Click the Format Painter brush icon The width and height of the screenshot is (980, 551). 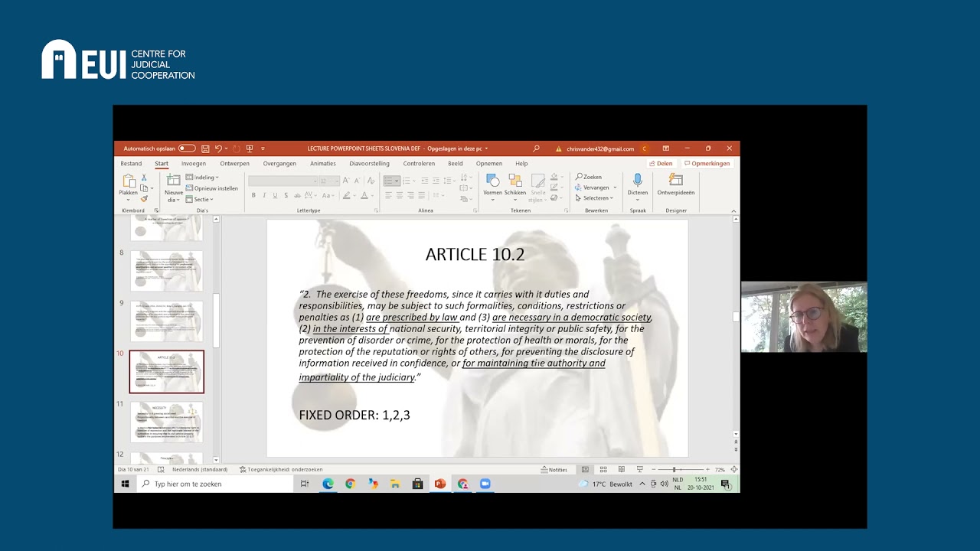click(x=143, y=198)
